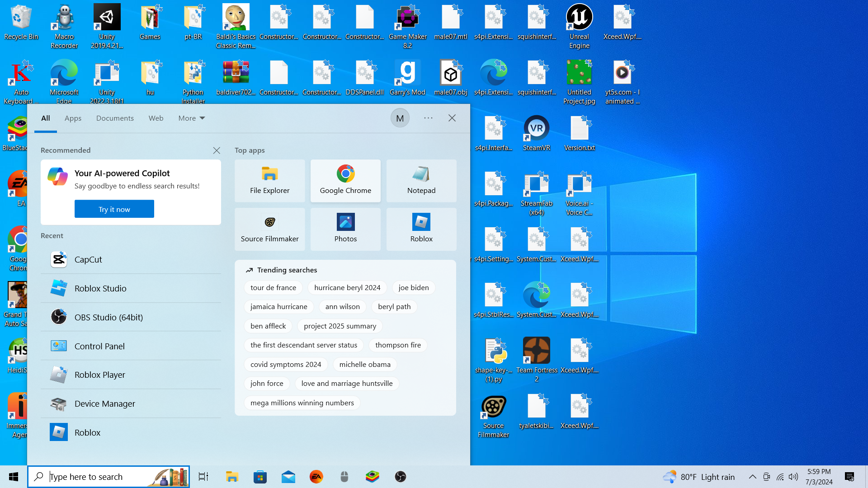
Task: Dismiss the Recommended Copilot card
Action: 217,150
